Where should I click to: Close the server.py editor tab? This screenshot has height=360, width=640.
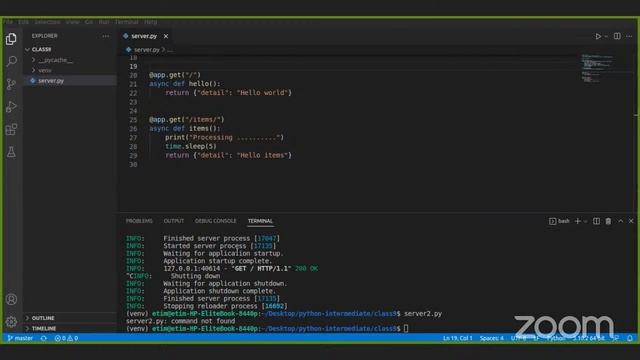pos(166,36)
